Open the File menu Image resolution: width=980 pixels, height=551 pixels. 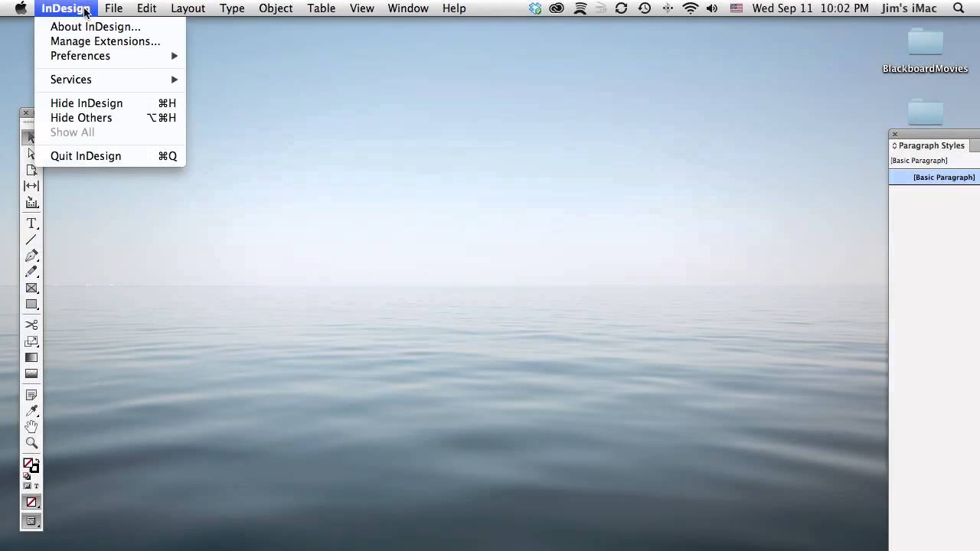(x=113, y=8)
